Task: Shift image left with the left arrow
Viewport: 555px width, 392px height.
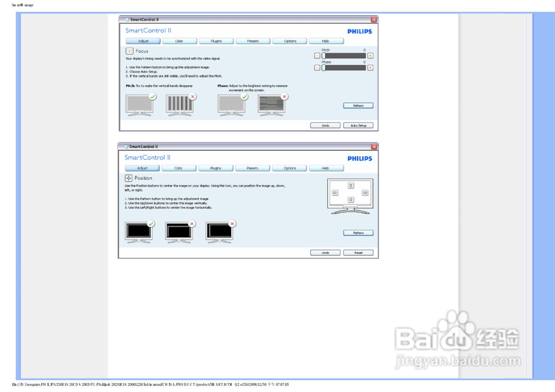Action: pyautogui.click(x=335, y=193)
